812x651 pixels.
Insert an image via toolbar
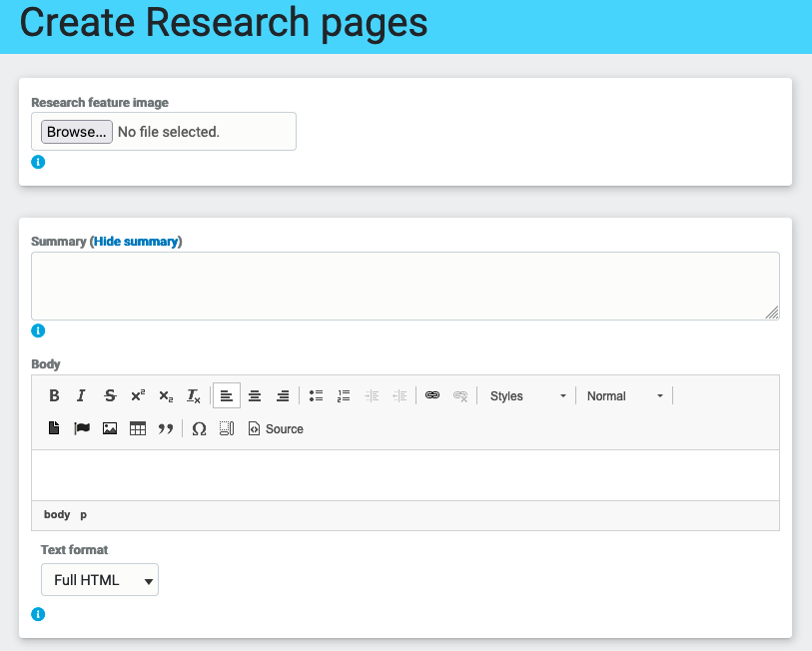click(110, 428)
